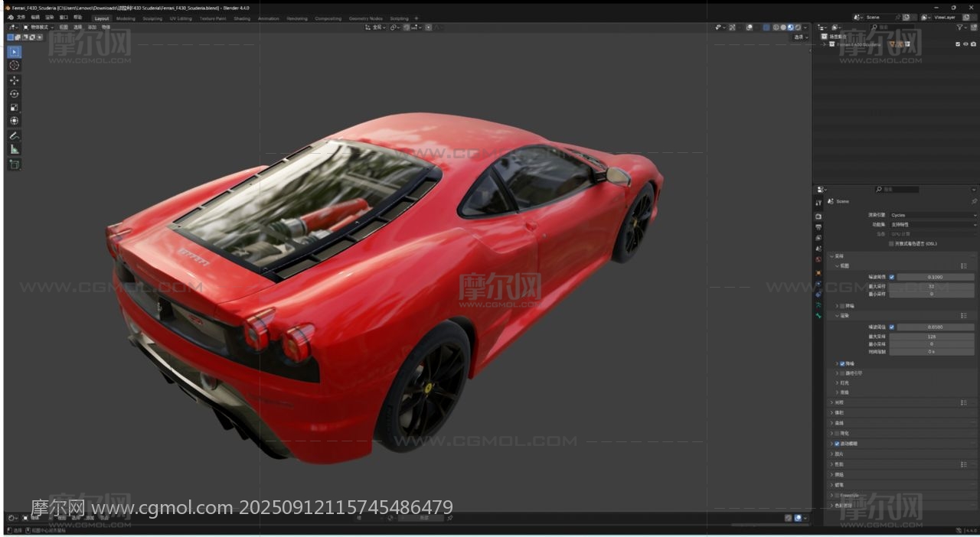Toggle the viewport noise threshold checkbox

pos(891,277)
